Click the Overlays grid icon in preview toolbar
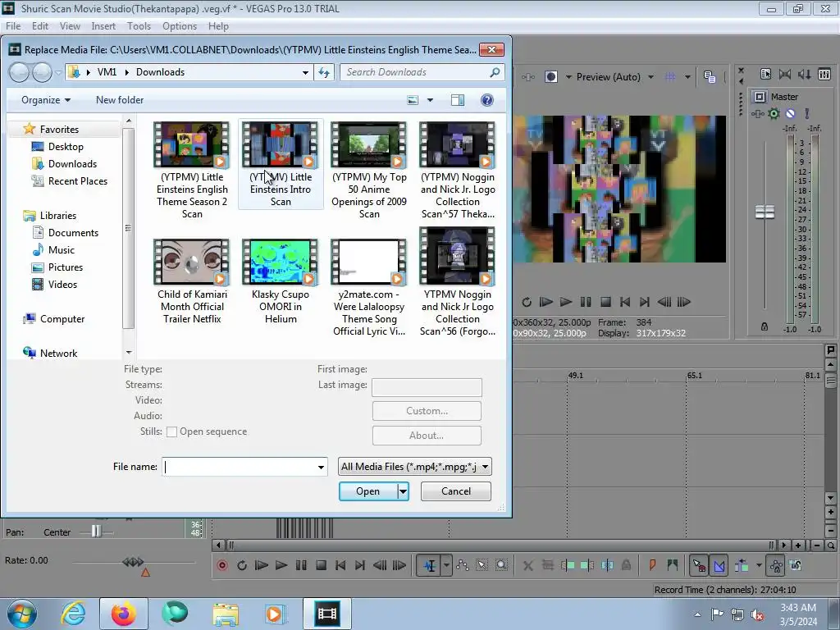 (670, 77)
